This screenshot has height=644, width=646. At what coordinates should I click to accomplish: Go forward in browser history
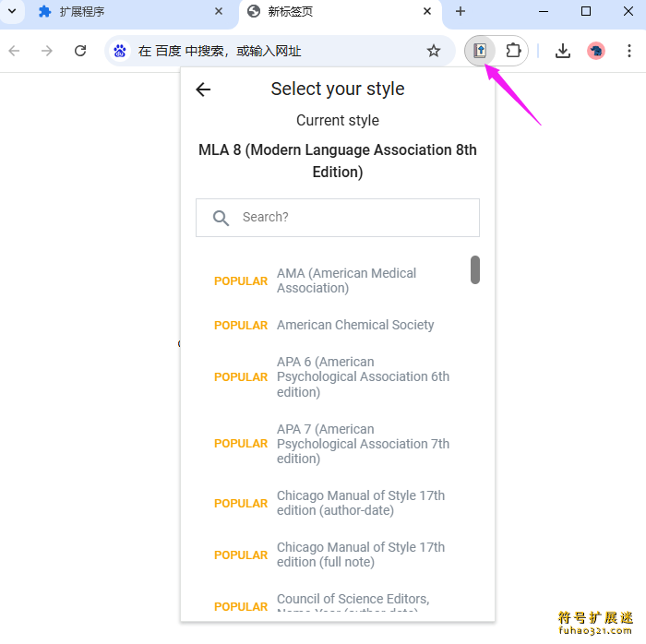click(47, 51)
